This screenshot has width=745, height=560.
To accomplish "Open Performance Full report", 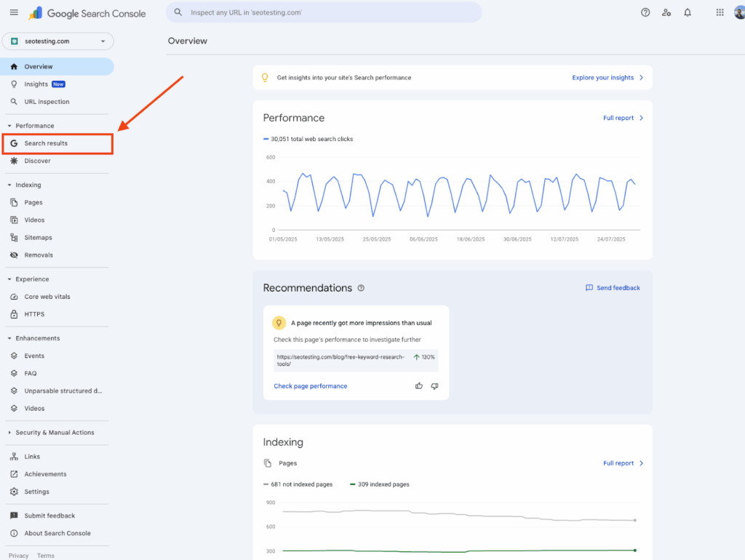I will (x=624, y=118).
